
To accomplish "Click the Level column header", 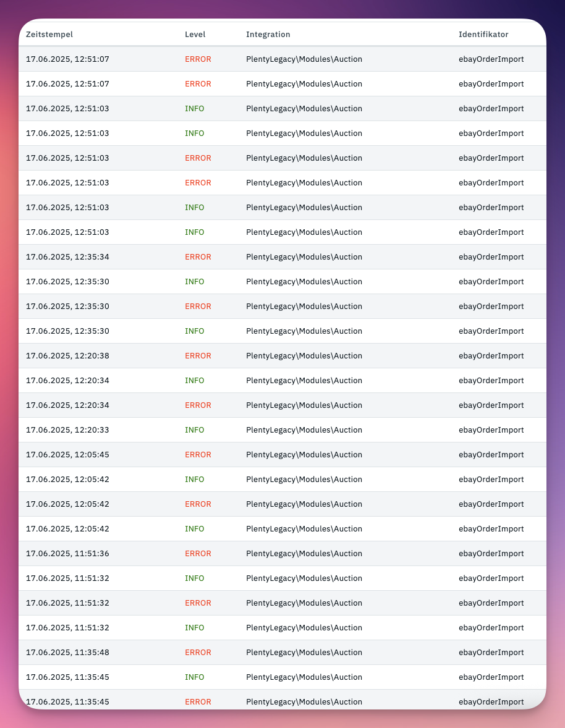I will click(195, 35).
